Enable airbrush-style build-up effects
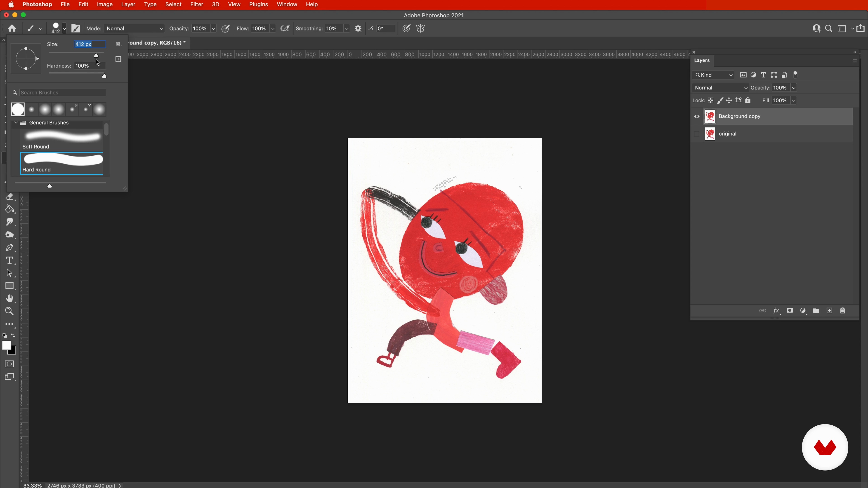The height and width of the screenshot is (488, 868). (x=285, y=28)
